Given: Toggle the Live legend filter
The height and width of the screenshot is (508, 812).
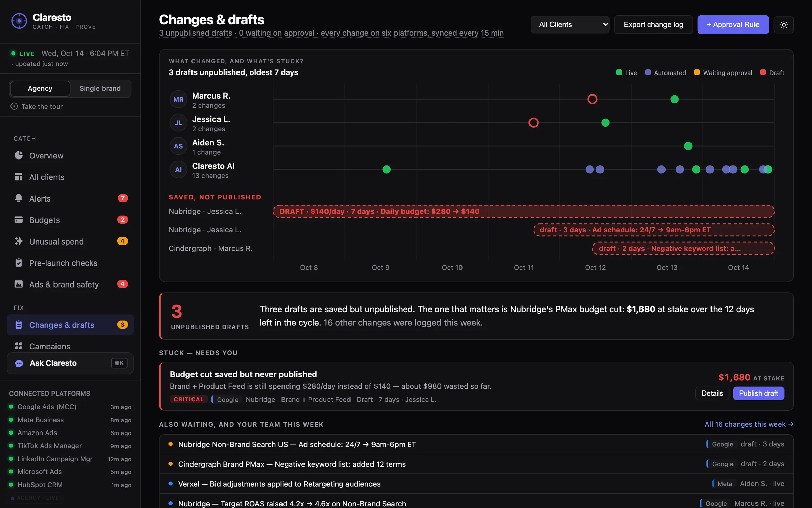Looking at the screenshot, I should 627,73.
